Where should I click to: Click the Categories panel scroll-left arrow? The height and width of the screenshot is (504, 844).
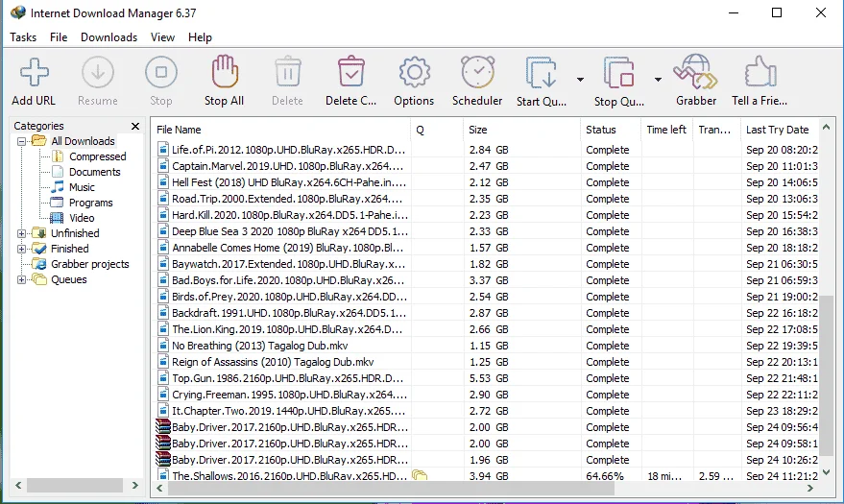click(x=18, y=485)
